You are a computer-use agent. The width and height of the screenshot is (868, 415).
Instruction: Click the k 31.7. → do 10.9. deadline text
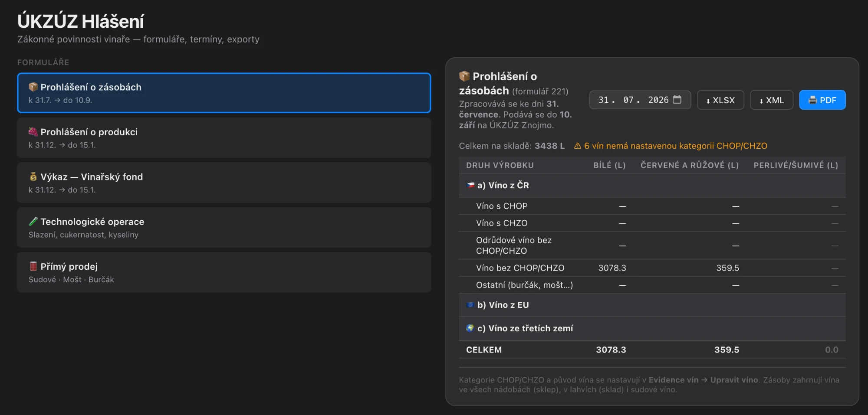(60, 100)
